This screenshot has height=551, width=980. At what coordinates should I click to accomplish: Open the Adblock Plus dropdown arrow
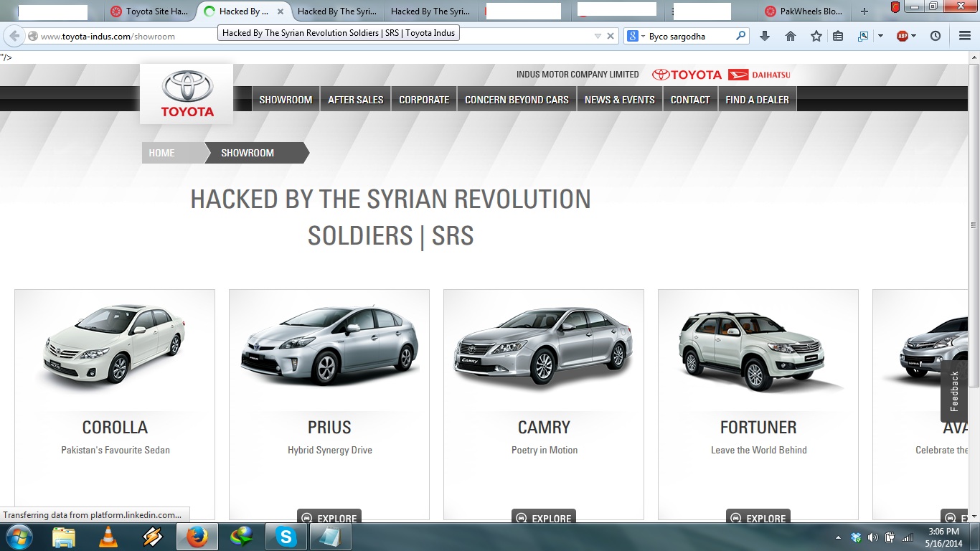pos(913,36)
